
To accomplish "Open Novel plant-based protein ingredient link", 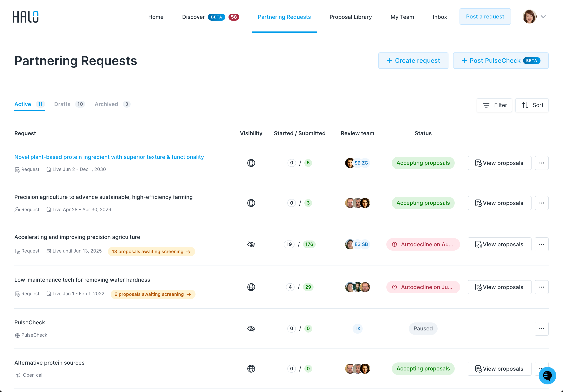I will pyautogui.click(x=109, y=157).
